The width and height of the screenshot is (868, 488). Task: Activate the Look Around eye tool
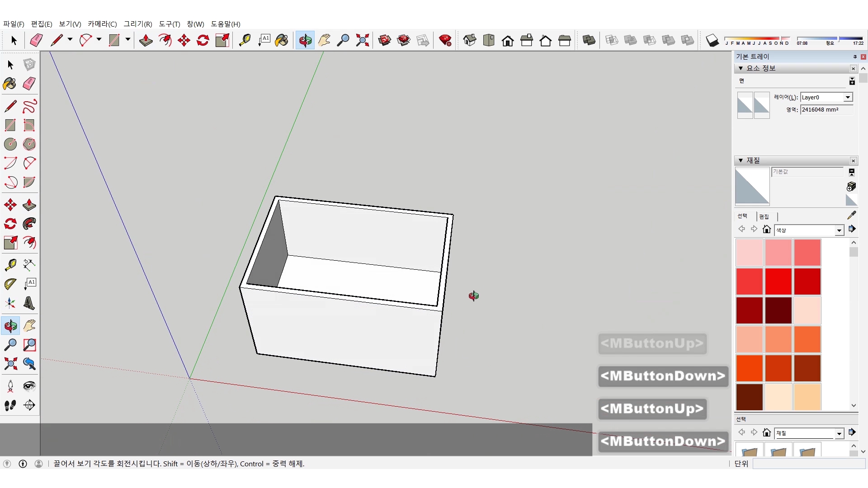29,386
